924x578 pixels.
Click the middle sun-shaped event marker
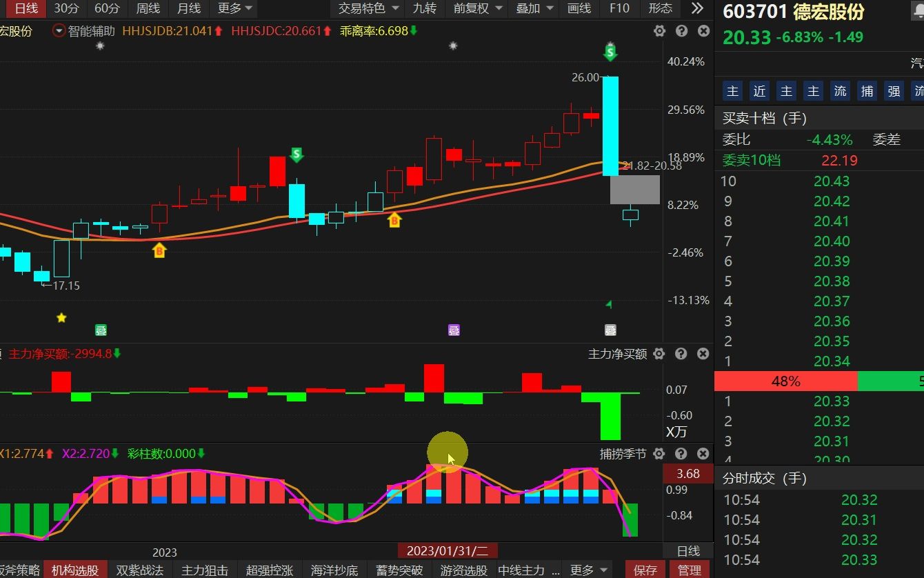coord(453,46)
